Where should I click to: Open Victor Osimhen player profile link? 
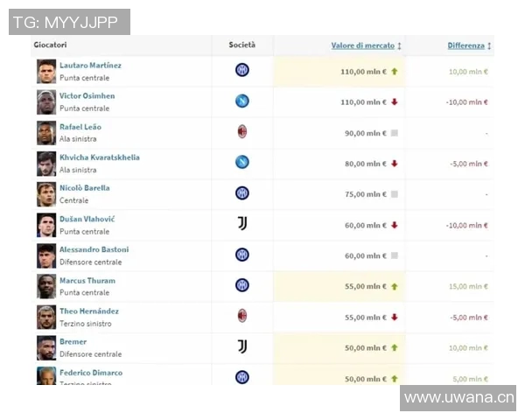click(x=87, y=96)
